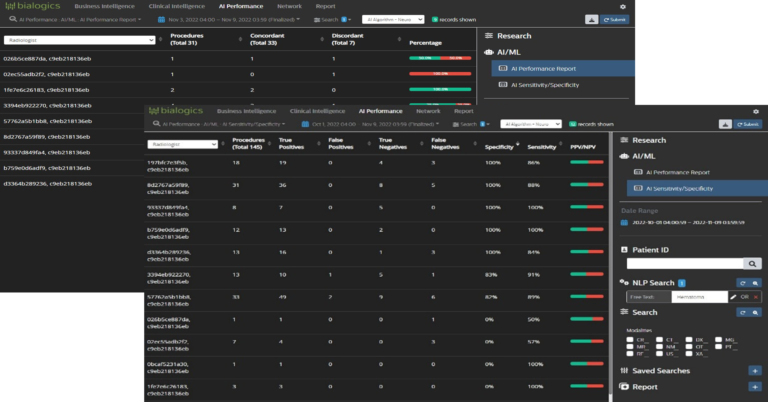Click the AI/ML brain icon in the back window sidebar

coord(488,52)
